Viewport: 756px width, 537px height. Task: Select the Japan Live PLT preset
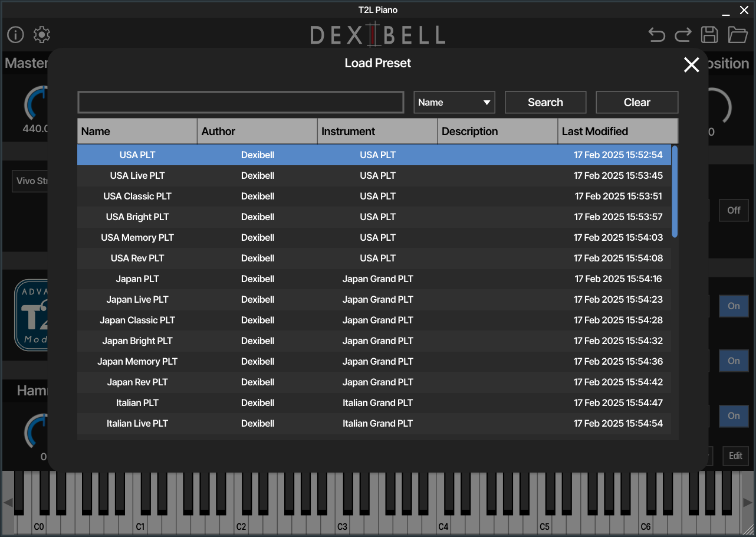(137, 299)
